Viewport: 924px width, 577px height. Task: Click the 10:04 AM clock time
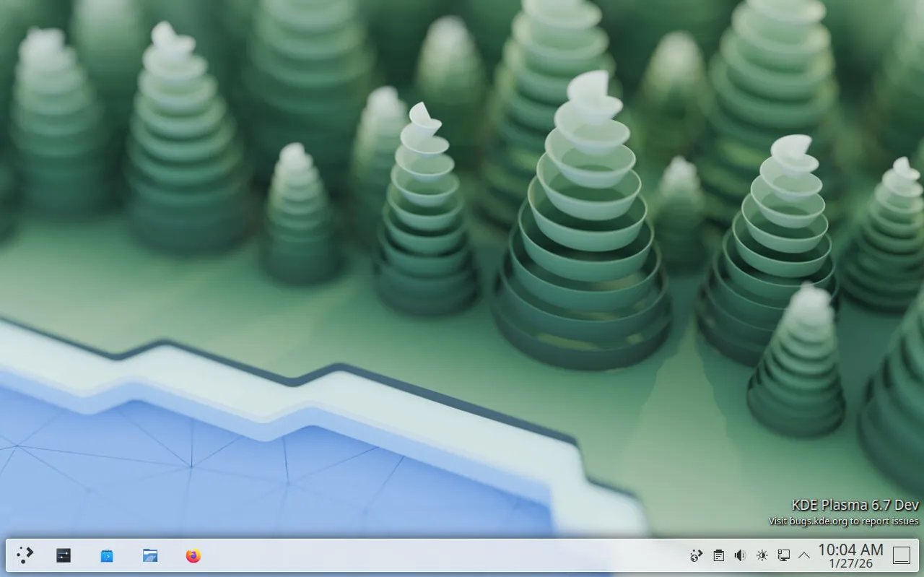(x=850, y=550)
